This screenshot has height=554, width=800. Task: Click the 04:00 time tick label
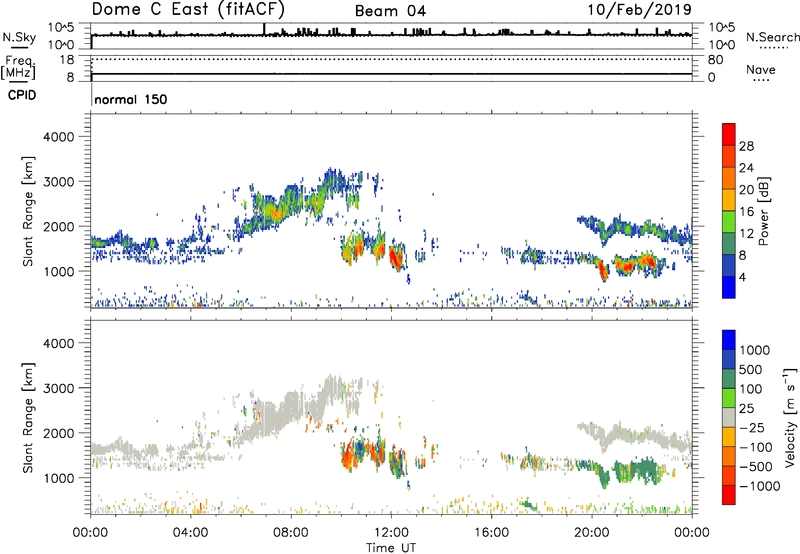(x=190, y=533)
